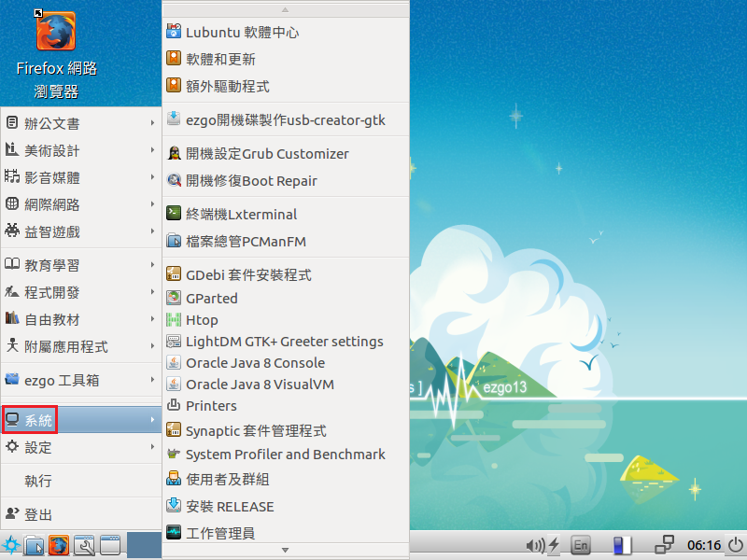Click the network connection tray icon
The image size is (747, 560).
pyautogui.click(x=665, y=545)
